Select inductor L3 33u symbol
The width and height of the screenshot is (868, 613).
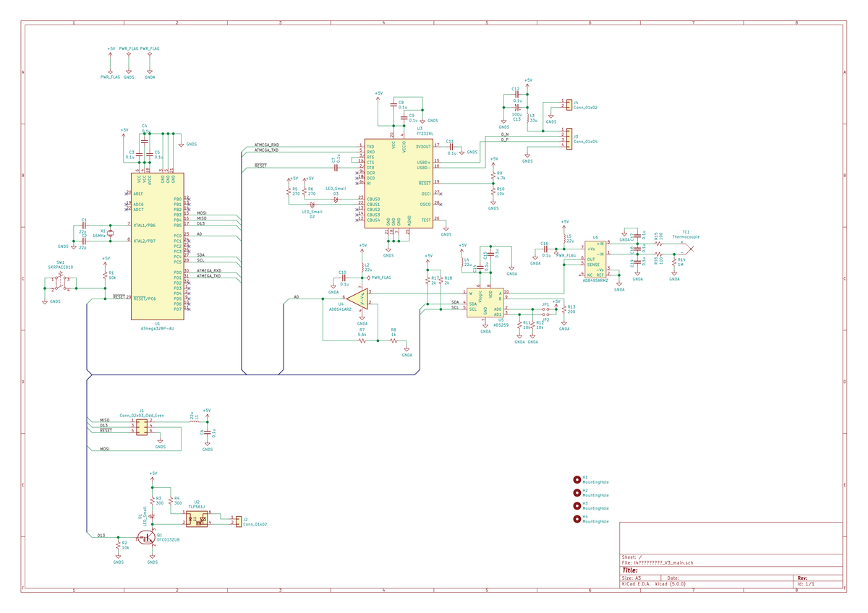pyautogui.click(x=528, y=118)
